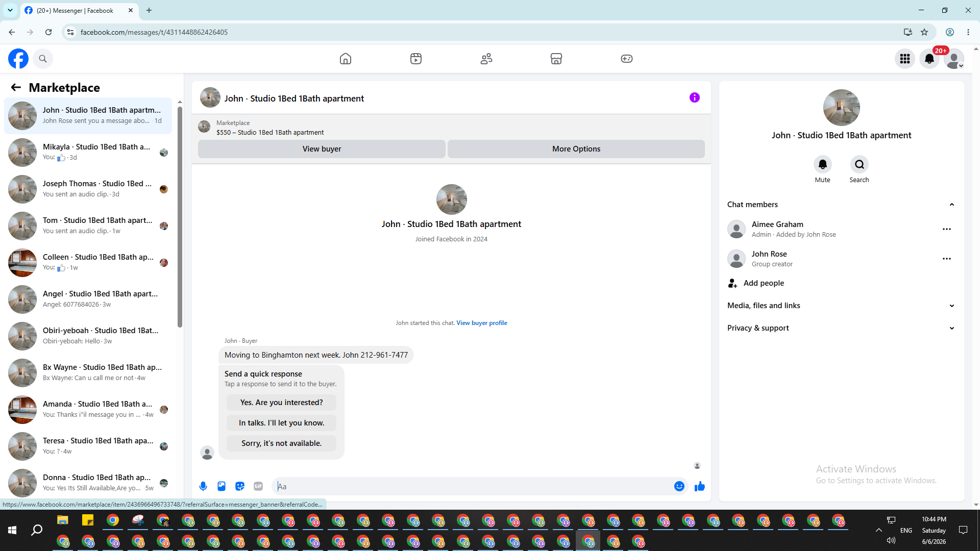Send quick response 'Yes. Are you interested?'
The width and height of the screenshot is (980, 551).
[x=282, y=403]
